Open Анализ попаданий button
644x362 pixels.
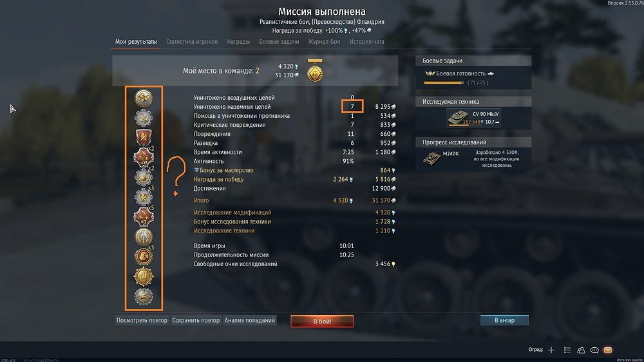(x=250, y=320)
